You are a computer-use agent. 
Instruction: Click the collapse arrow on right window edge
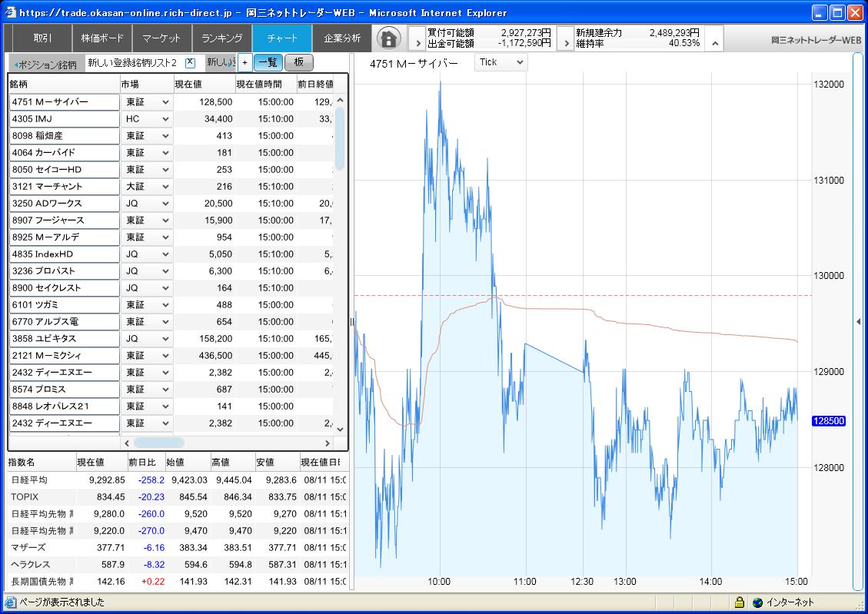point(858,322)
